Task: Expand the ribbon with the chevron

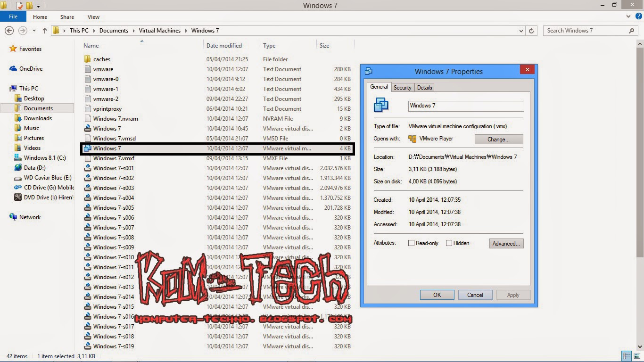Action: [x=628, y=16]
